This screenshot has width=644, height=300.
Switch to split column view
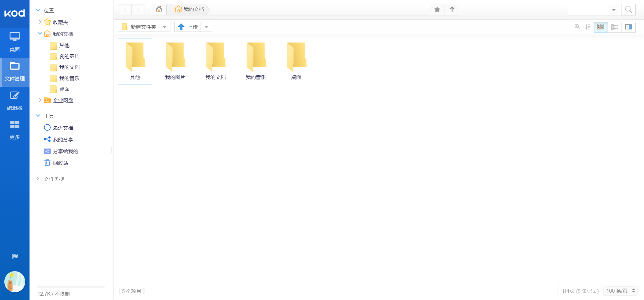pos(629,27)
